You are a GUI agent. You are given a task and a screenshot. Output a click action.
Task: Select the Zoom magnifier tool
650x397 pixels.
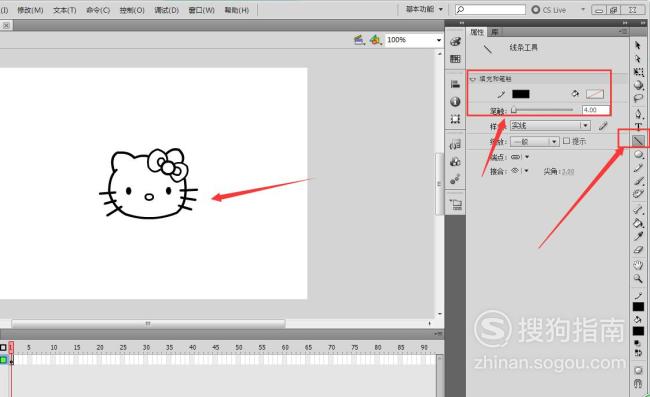(638, 278)
